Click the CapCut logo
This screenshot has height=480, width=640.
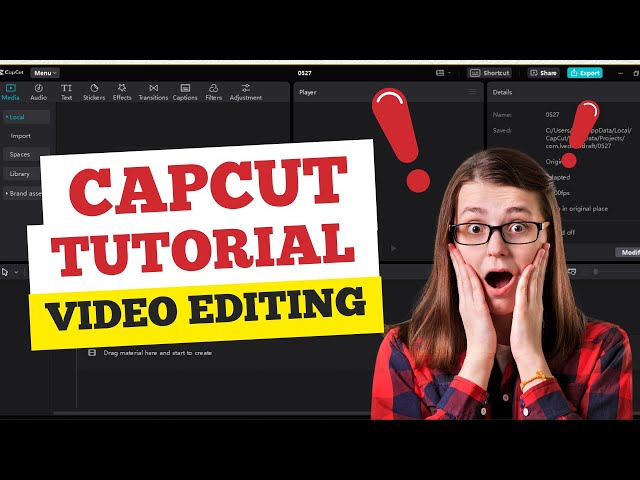coord(12,73)
